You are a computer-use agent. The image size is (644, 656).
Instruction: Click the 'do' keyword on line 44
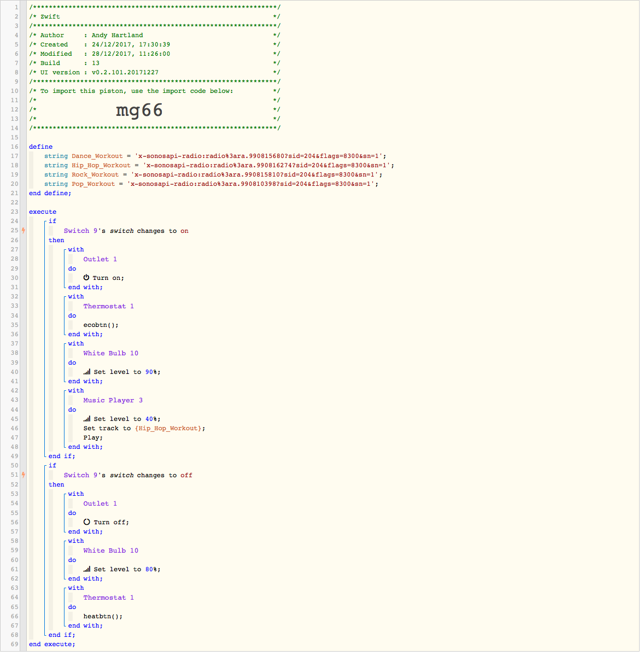point(72,409)
